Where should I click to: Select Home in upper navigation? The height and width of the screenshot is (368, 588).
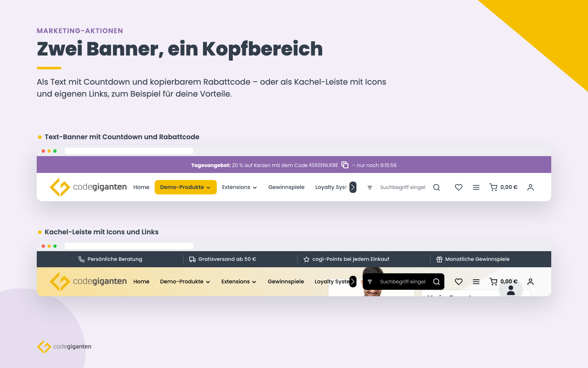pyautogui.click(x=141, y=187)
